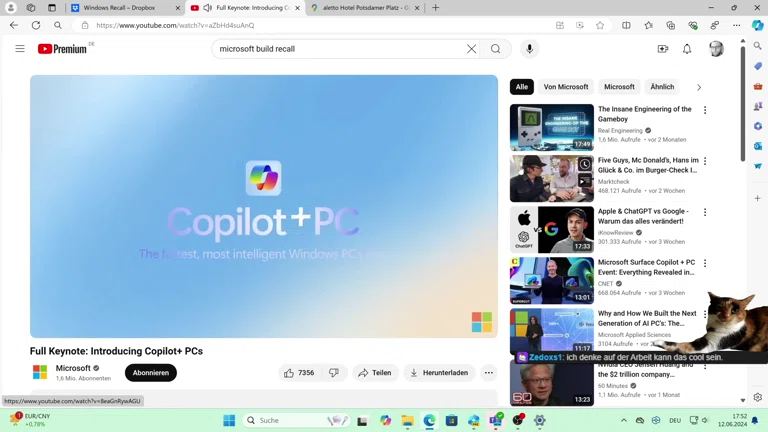Mute the tab via speaker icon
This screenshot has height=432, width=768.
(207, 8)
